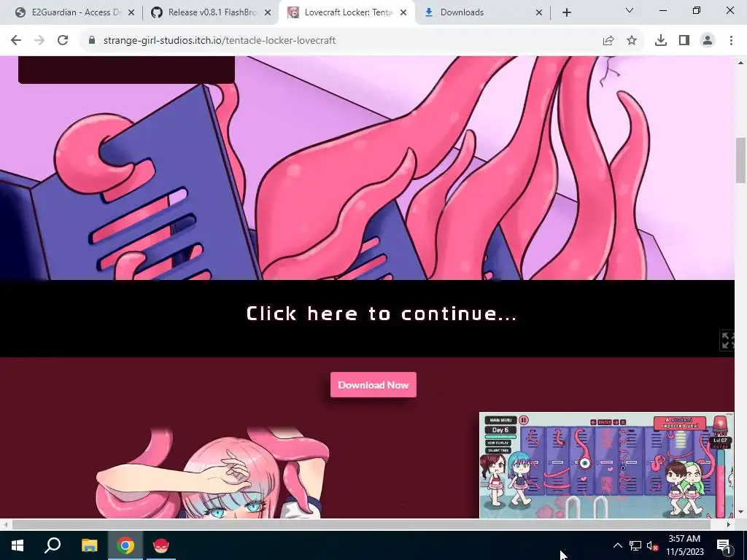Bookmark this tab with the star icon
Screen dimensions: 747x560
click(x=632, y=41)
